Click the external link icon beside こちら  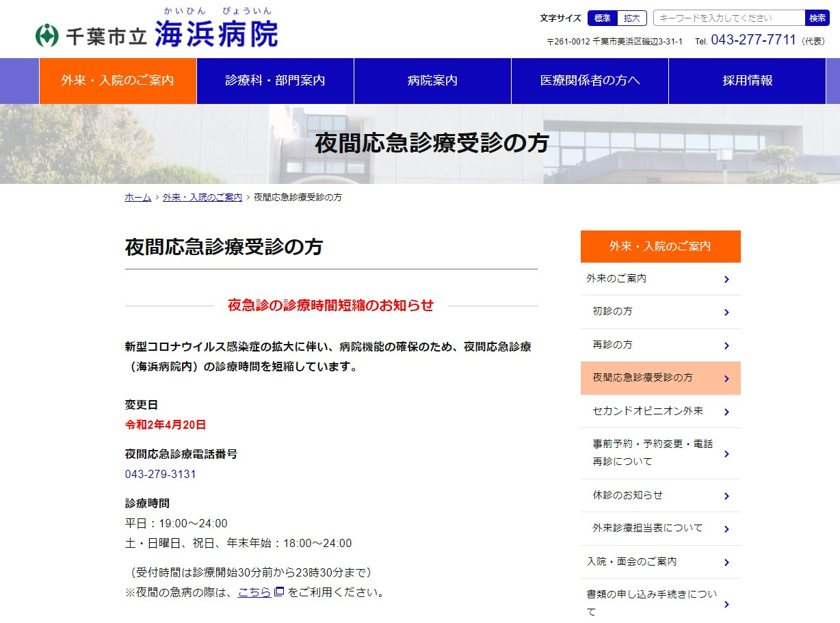click(x=278, y=592)
